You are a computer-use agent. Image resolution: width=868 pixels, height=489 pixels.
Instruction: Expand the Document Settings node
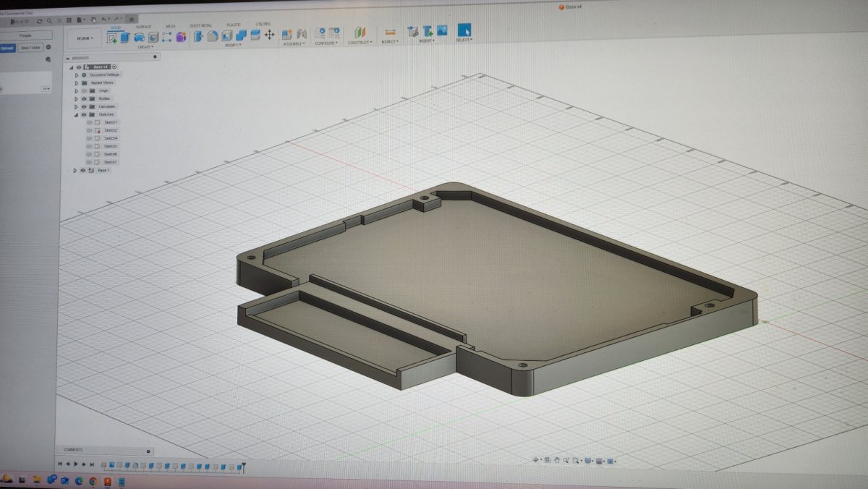tap(77, 75)
